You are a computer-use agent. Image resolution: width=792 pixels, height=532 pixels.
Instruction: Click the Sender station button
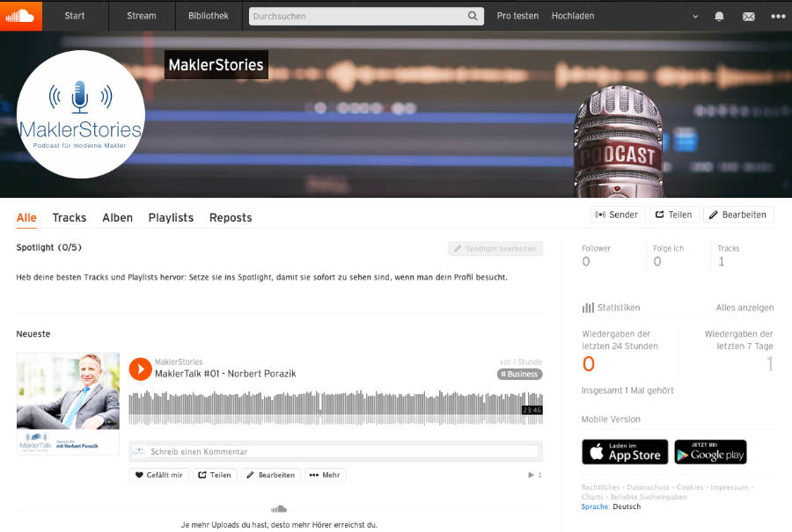coord(617,215)
